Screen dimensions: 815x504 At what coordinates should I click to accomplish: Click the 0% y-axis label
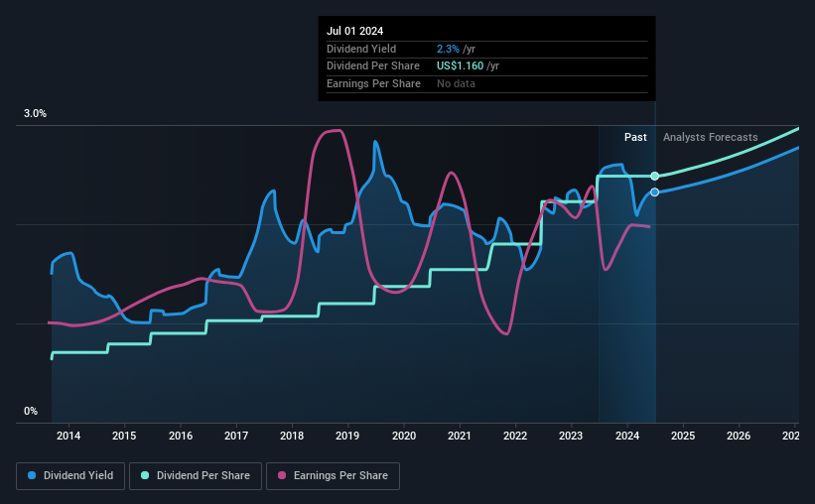pos(31,411)
